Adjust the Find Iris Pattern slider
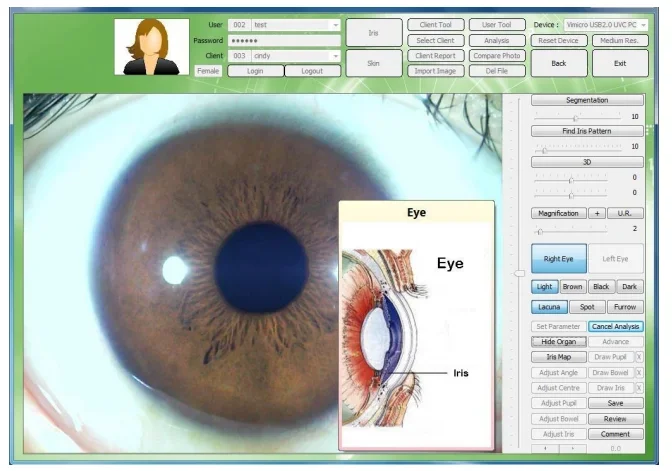Screen dimensions: 672x471 coord(545,149)
